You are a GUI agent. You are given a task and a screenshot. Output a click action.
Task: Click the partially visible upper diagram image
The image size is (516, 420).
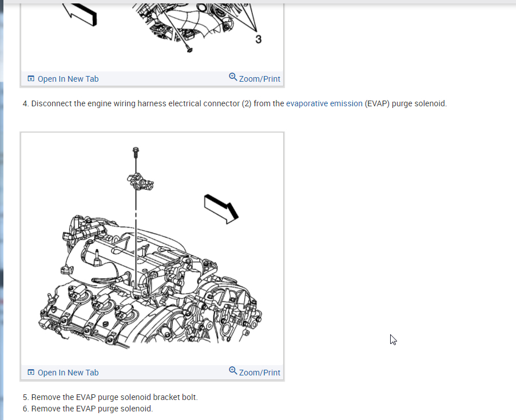(152, 37)
